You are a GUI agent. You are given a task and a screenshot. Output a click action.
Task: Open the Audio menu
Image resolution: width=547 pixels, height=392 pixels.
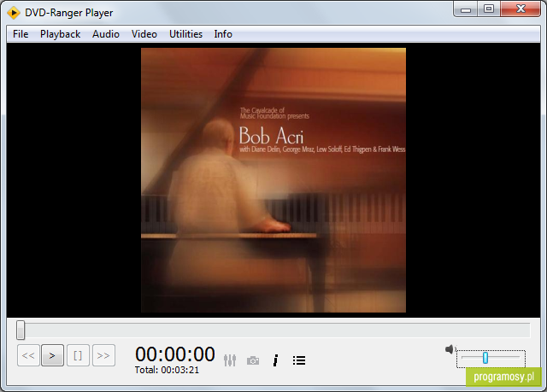(x=106, y=34)
